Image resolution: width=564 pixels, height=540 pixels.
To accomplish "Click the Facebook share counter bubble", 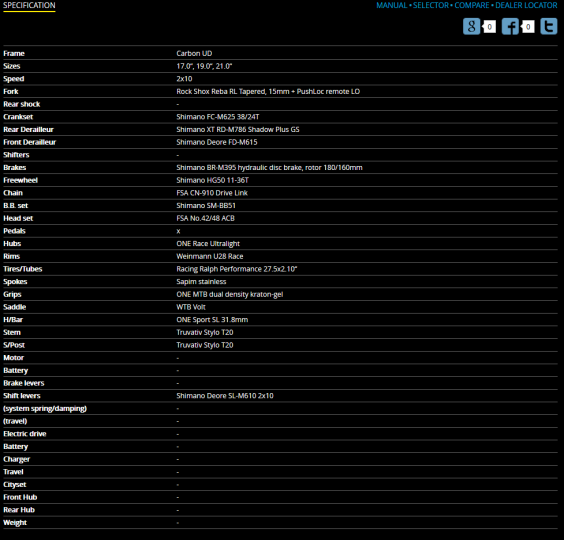I will [528, 27].
